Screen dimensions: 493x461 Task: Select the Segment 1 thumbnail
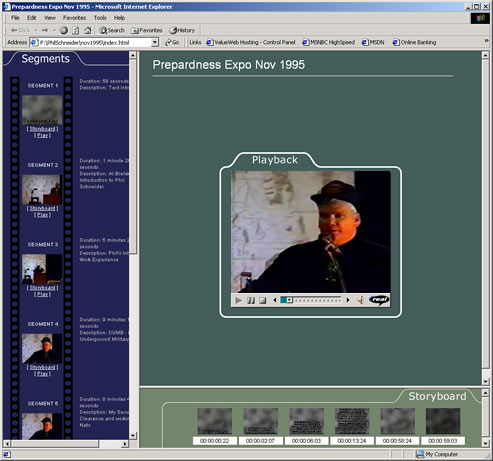click(x=42, y=110)
